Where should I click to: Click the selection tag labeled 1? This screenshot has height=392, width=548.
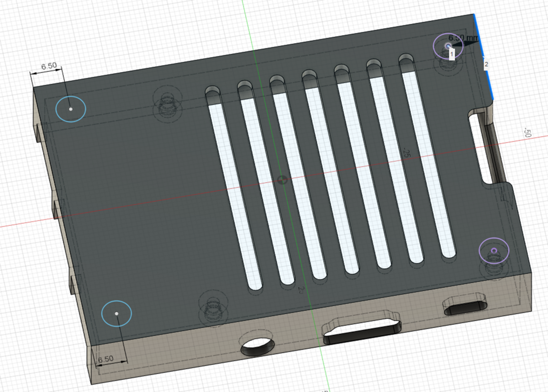point(452,54)
